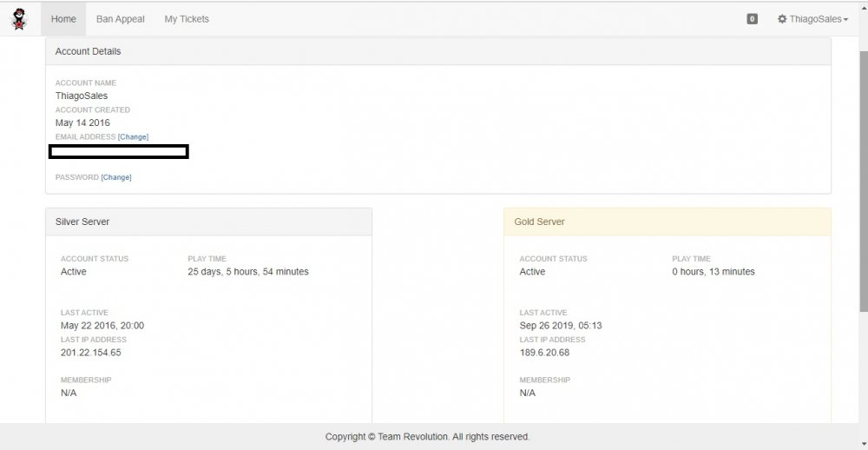Screen dimensions: 868x450
Task: Click the Gold Server last active date
Action: (x=560, y=326)
